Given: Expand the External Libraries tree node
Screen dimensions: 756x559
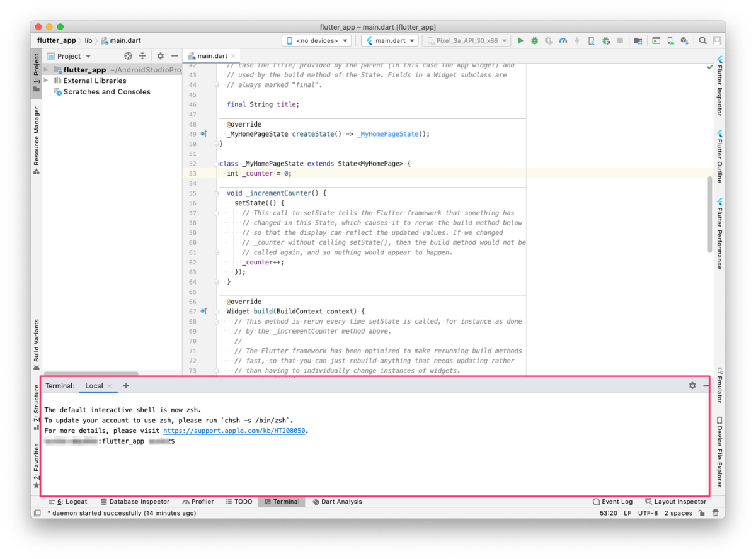Looking at the screenshot, I should (47, 81).
